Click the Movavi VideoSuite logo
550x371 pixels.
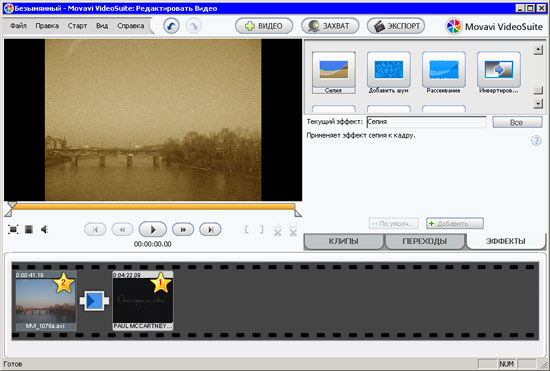[x=494, y=26]
